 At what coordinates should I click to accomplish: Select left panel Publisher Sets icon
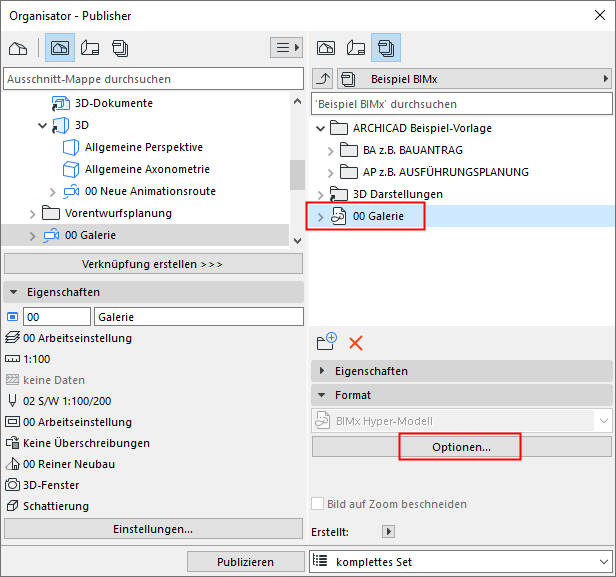click(121, 48)
